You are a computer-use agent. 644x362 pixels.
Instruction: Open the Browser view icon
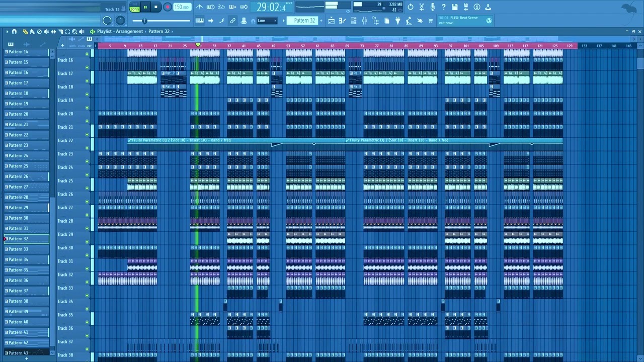tap(376, 21)
